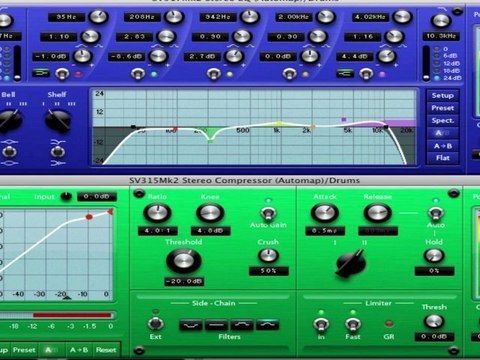480x360 pixels.
Task: Click the Attack knob
Action: (325, 213)
